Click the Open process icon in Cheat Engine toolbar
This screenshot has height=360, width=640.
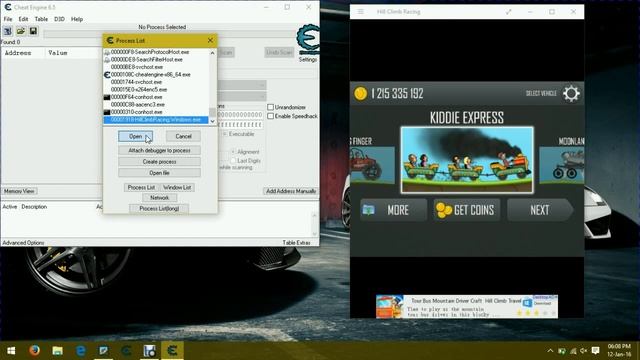(x=8, y=31)
